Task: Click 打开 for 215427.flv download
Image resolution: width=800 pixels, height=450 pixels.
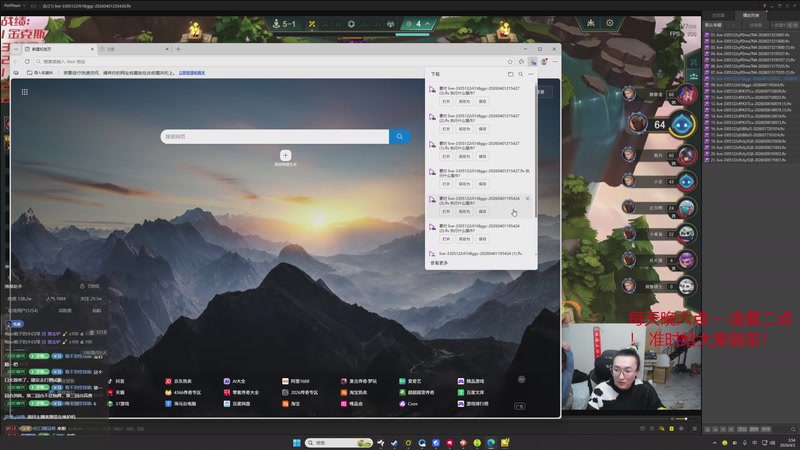Action: (x=446, y=184)
